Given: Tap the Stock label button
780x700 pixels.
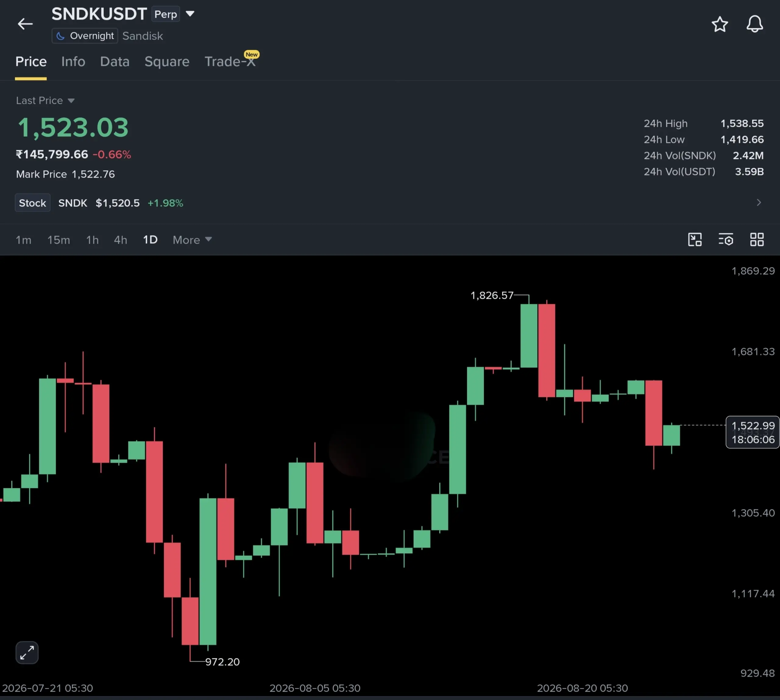Looking at the screenshot, I should pyautogui.click(x=32, y=203).
